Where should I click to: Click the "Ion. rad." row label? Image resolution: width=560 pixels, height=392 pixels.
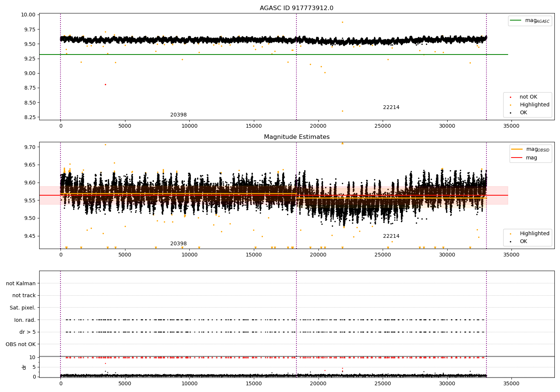click(25, 320)
